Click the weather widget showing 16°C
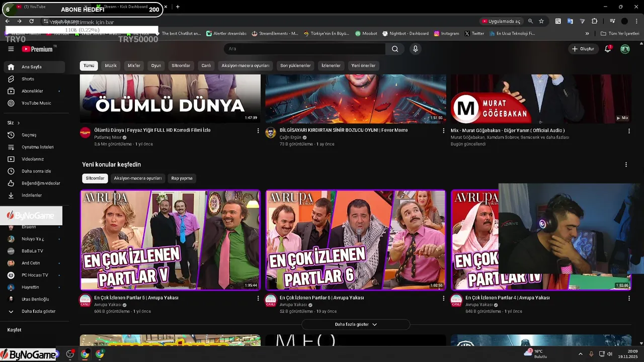This screenshot has height=362, width=644. (536, 353)
